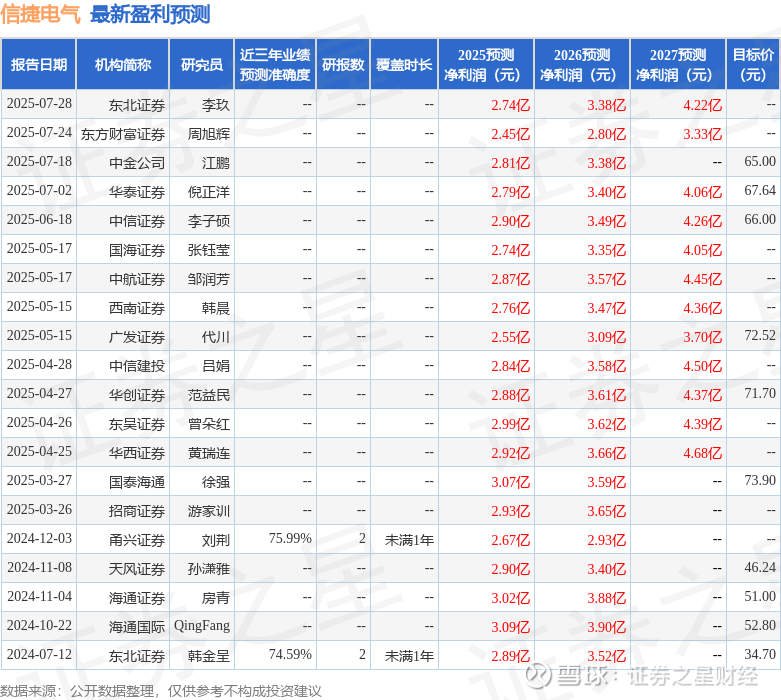Select analyst 张钰莹
This screenshot has width=781, height=700.
point(209,250)
